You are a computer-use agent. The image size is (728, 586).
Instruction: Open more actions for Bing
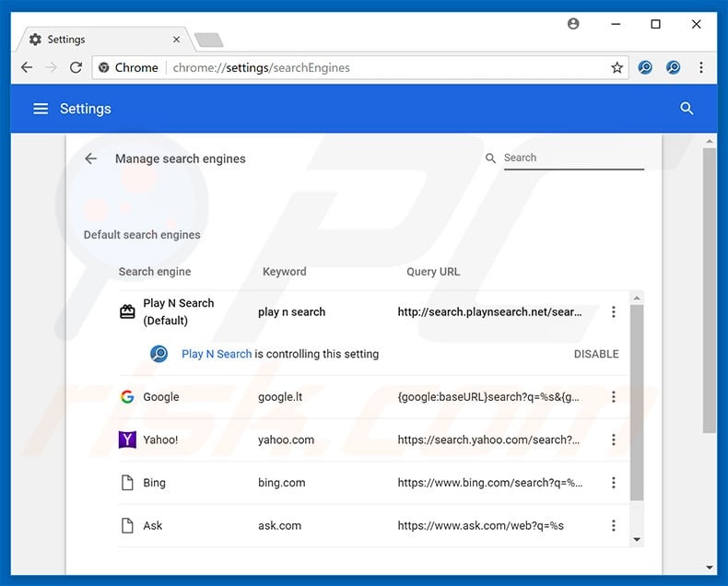(614, 483)
